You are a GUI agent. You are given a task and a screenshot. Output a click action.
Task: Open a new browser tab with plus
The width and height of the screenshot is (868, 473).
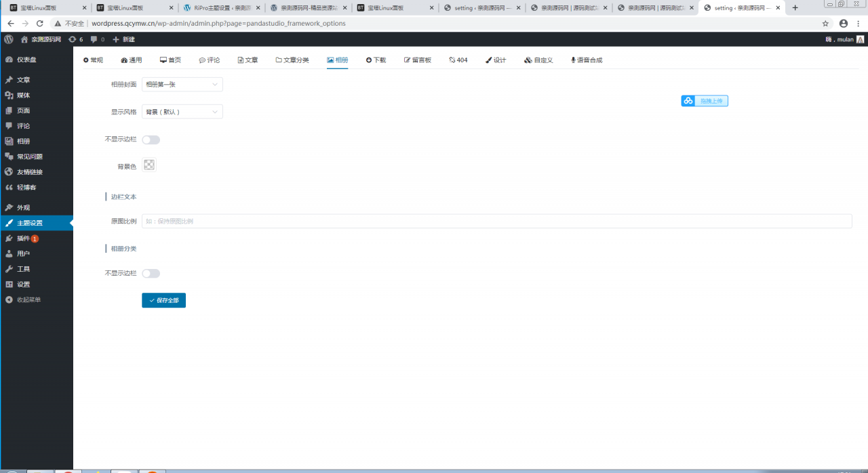pos(795,8)
